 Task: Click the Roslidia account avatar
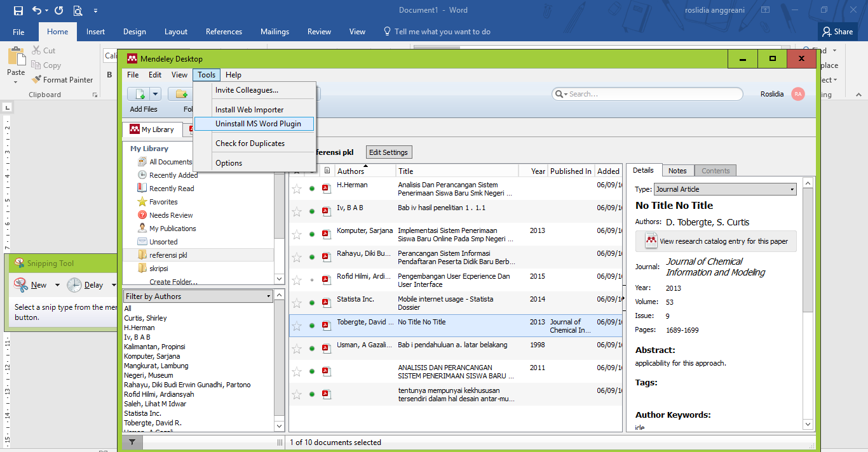coord(798,94)
